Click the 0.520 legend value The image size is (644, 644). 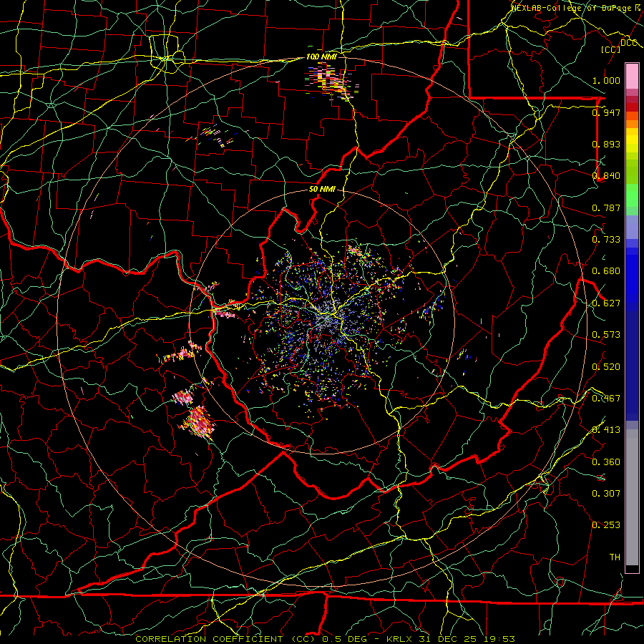(606, 367)
